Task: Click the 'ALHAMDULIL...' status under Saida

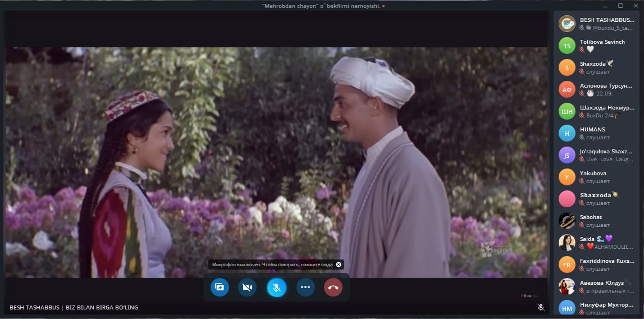Action: pyautogui.click(x=614, y=247)
